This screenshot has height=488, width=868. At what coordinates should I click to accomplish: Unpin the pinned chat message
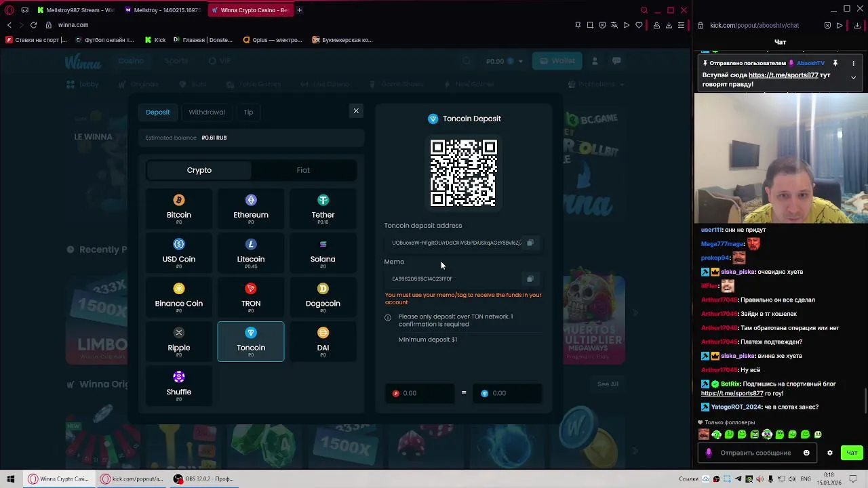(x=835, y=63)
